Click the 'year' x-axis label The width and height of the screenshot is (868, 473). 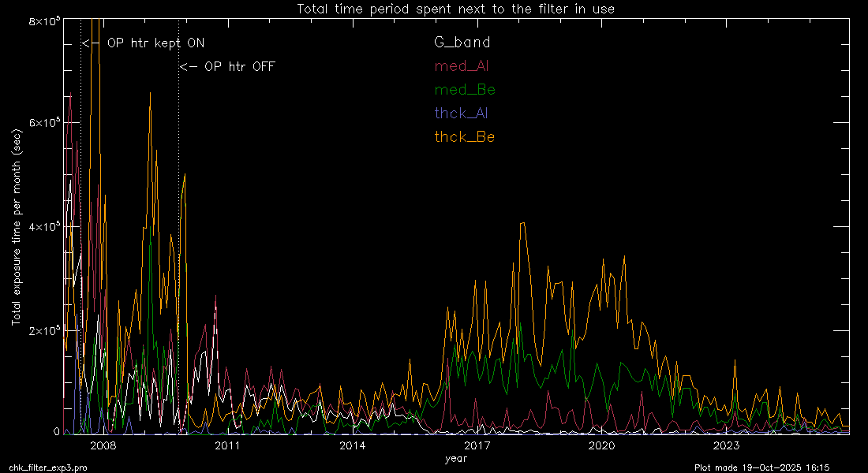coord(455,458)
